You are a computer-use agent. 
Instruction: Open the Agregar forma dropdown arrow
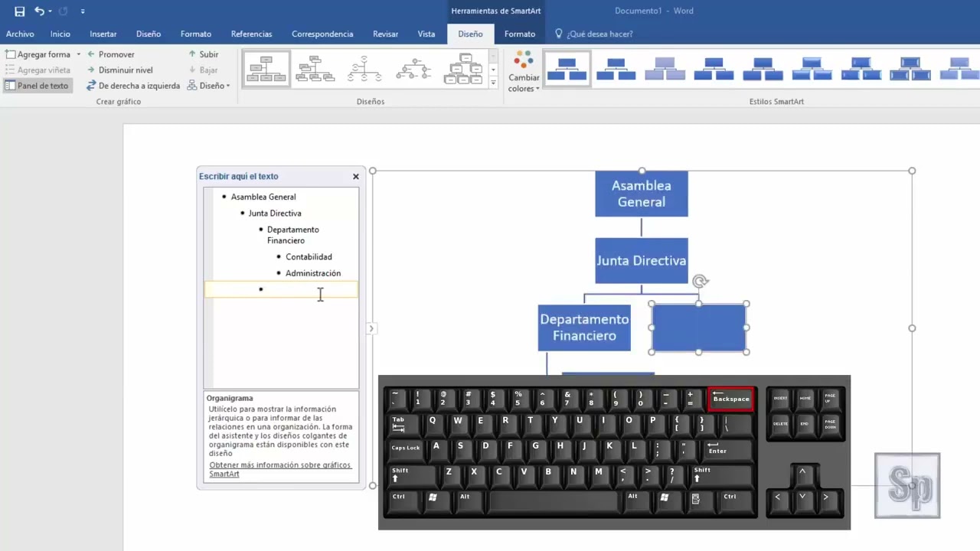(78, 54)
